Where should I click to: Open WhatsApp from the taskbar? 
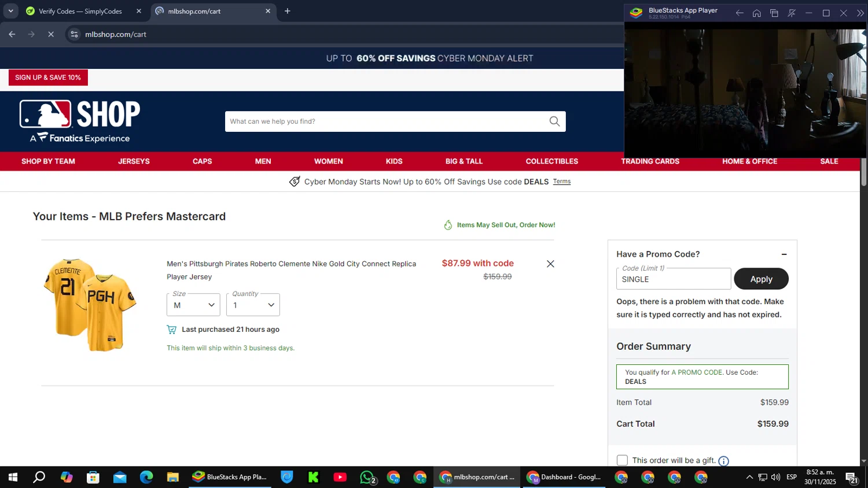[x=367, y=477]
